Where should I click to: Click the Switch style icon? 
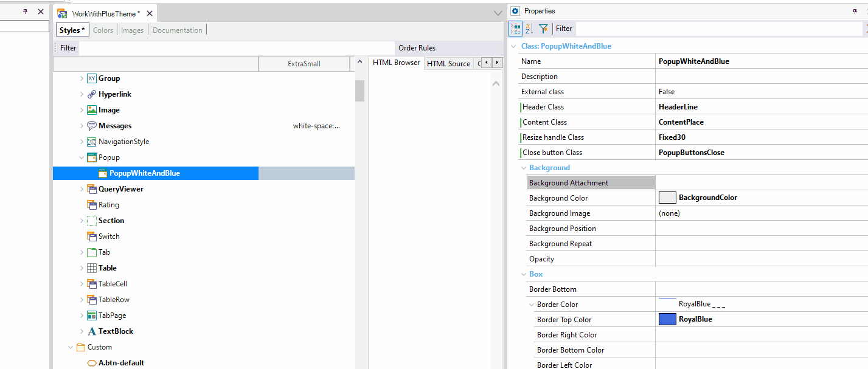92,236
